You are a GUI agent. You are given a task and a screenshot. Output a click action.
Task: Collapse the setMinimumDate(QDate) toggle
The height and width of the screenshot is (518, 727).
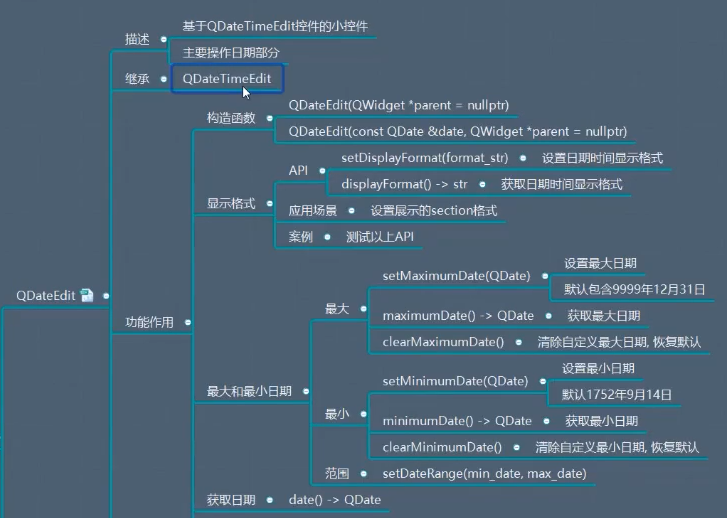543,381
